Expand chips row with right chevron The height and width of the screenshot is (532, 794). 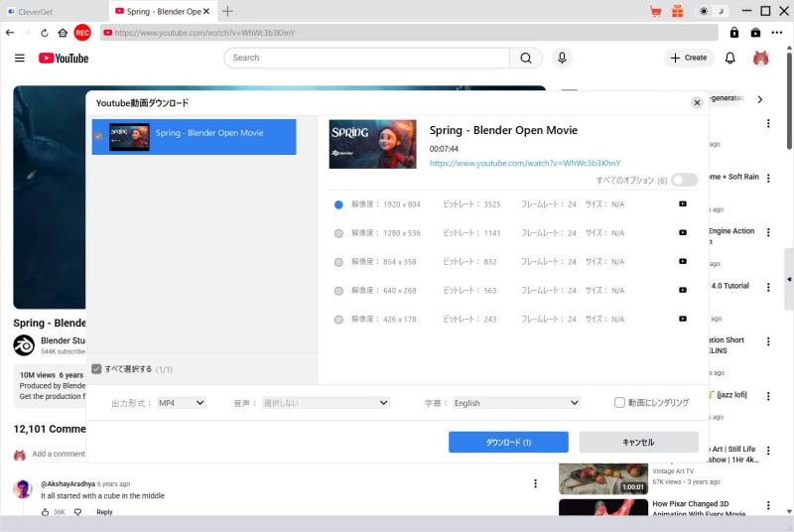[759, 99]
